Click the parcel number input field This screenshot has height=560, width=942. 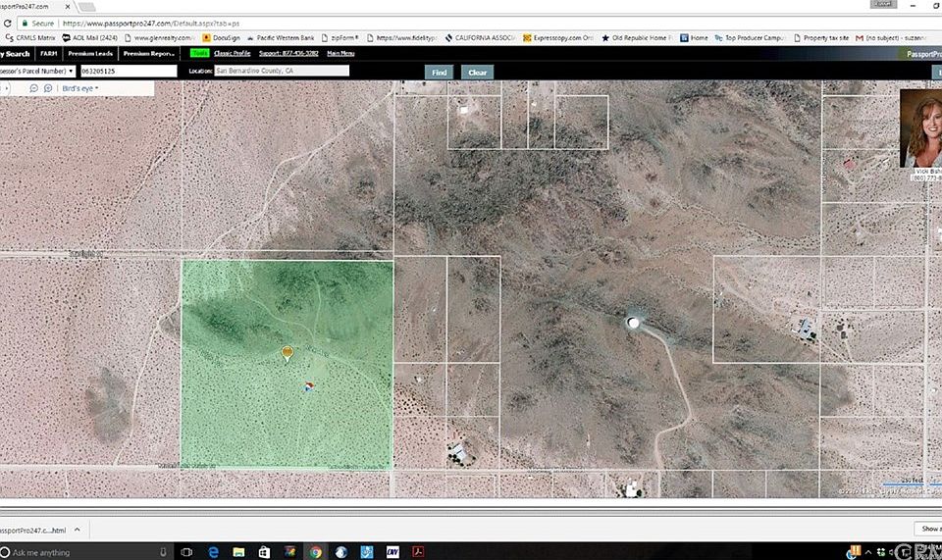(128, 72)
